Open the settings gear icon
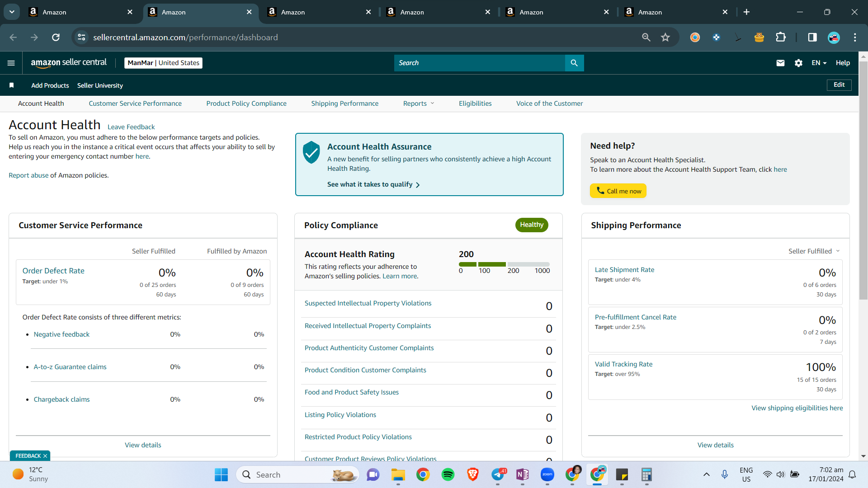 tap(798, 63)
